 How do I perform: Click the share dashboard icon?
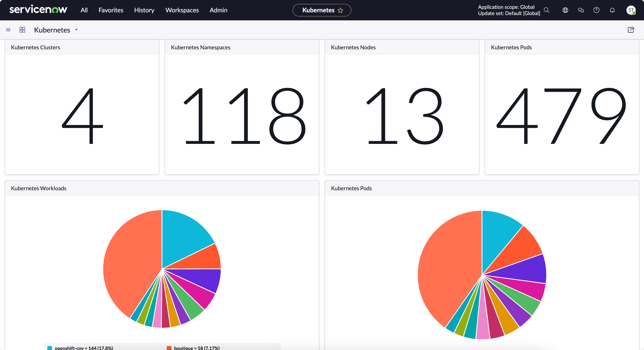(631, 30)
